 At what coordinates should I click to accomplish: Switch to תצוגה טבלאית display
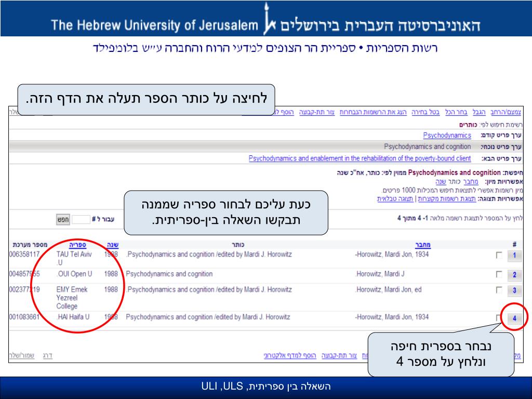pyautogui.click(x=395, y=198)
